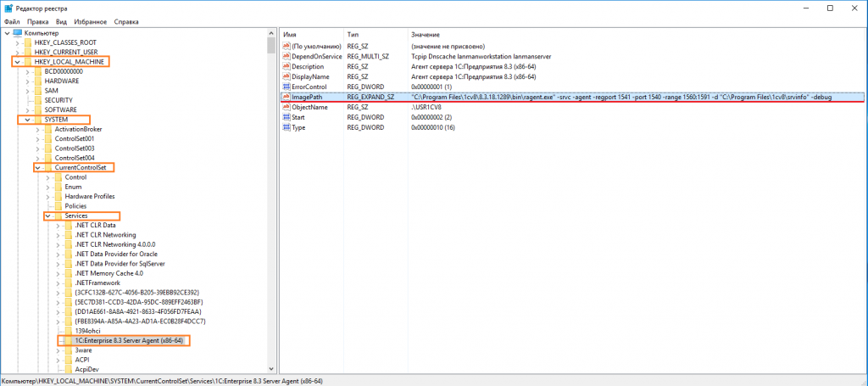Open the Вид menu
This screenshot has height=386, width=868.
pyautogui.click(x=61, y=21)
